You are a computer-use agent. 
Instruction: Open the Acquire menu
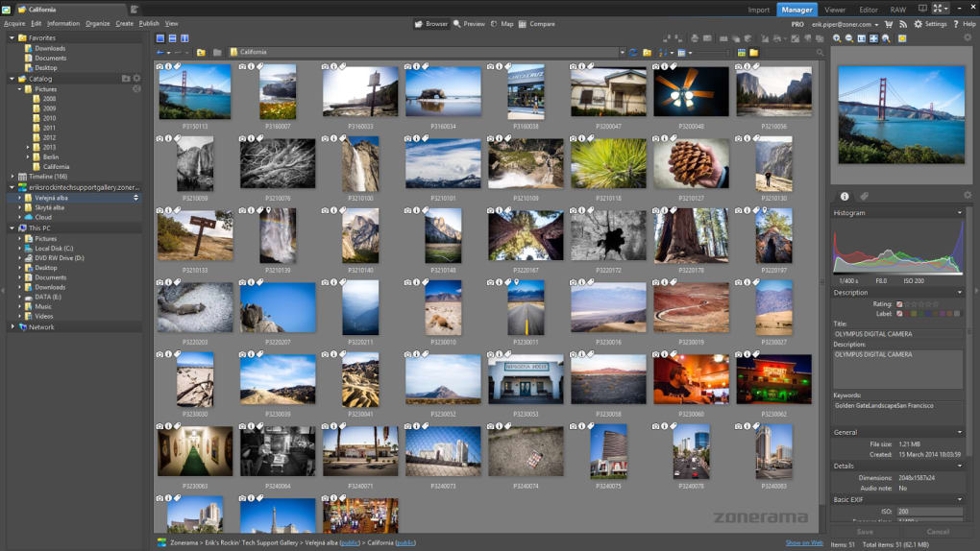14,24
